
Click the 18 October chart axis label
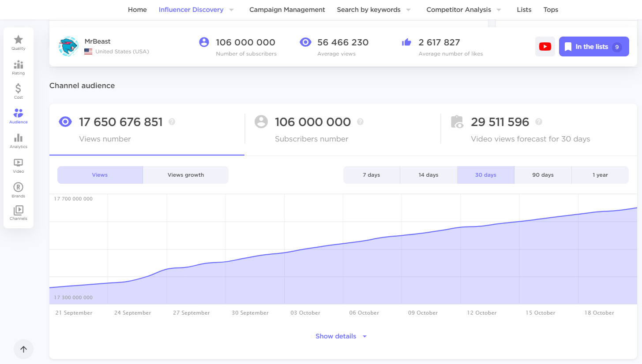point(599,313)
